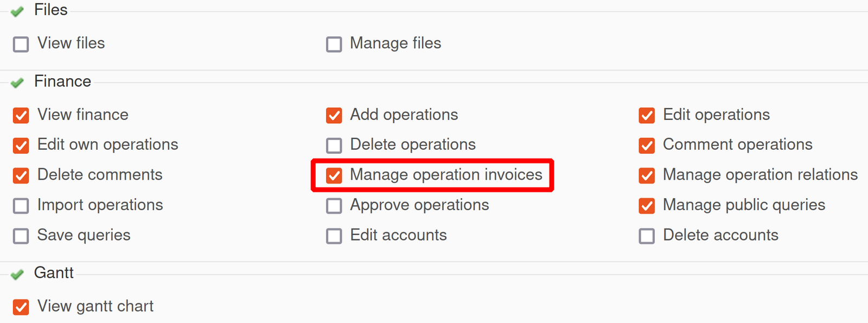The width and height of the screenshot is (868, 323).
Task: Click the green checkmark beside Files
Action: point(16,11)
